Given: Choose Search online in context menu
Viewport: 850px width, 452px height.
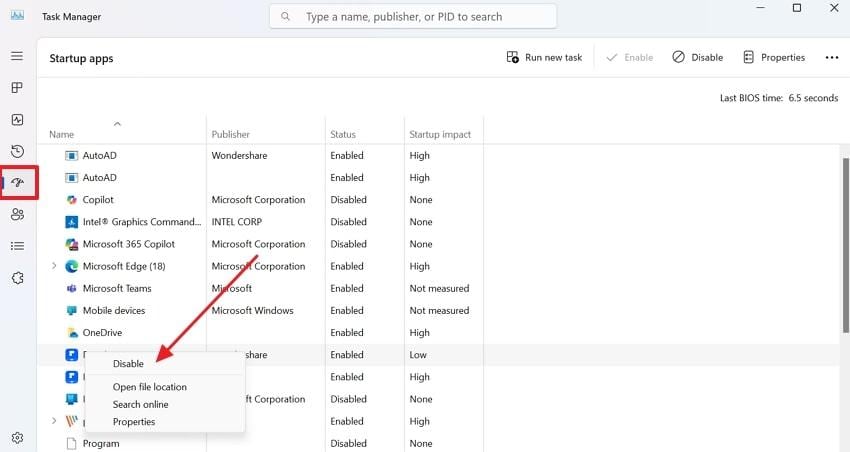Looking at the screenshot, I should (140, 404).
